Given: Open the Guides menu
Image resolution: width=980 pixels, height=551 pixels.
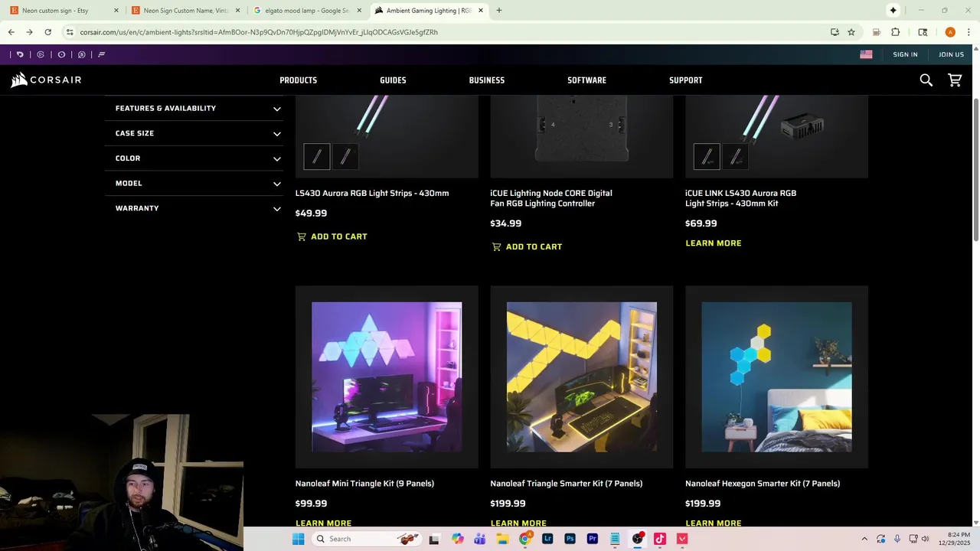Looking at the screenshot, I should (393, 80).
